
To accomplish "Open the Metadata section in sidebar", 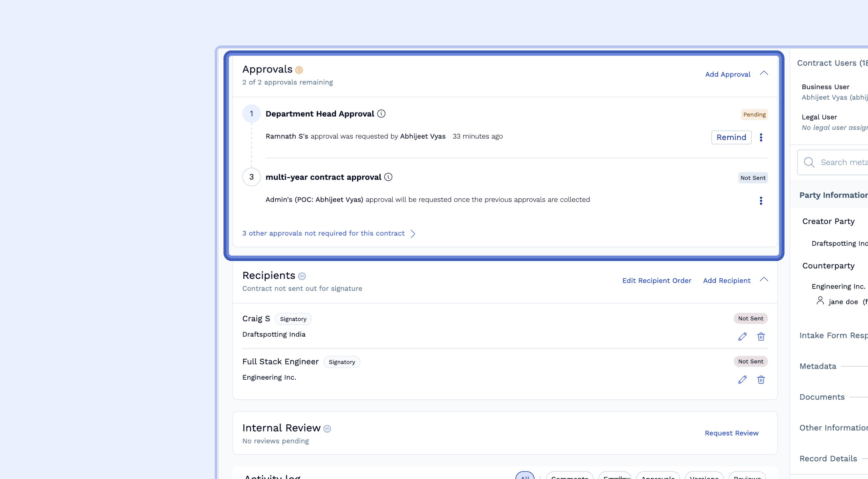I will [x=818, y=366].
